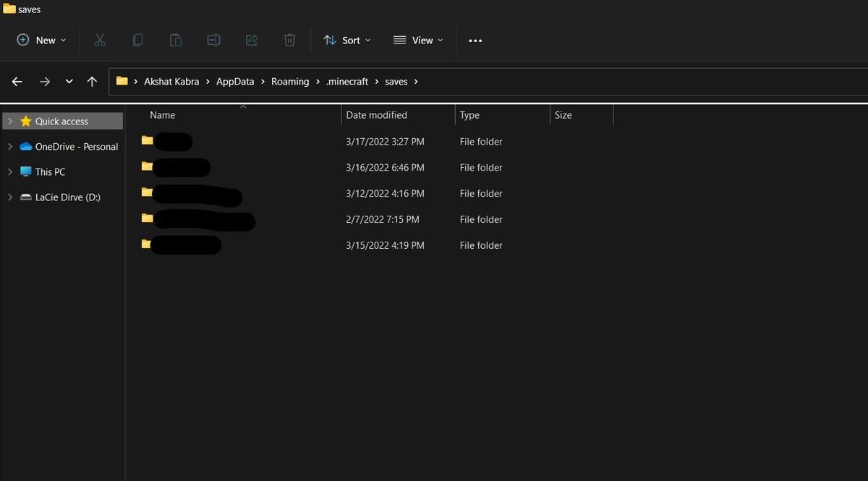Image resolution: width=868 pixels, height=481 pixels.
Task: Paste clipboard contents using the Paste icon
Action: tap(175, 40)
